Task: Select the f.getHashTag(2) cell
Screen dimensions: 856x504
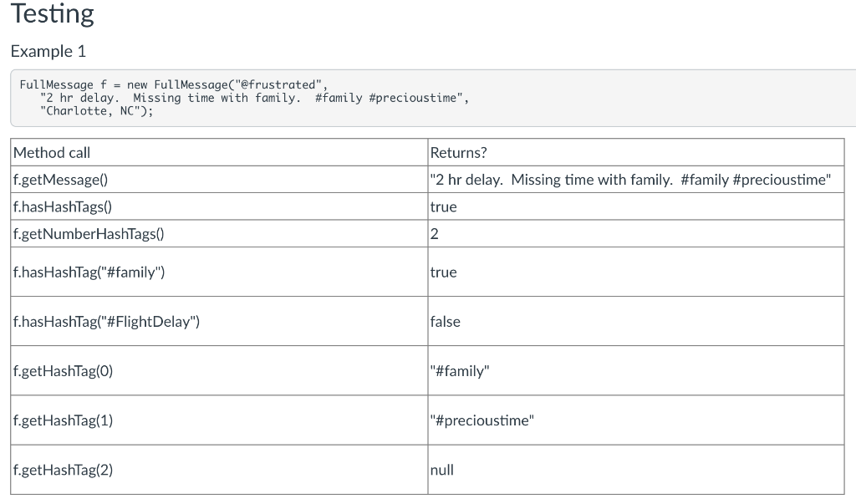Action: coord(219,470)
